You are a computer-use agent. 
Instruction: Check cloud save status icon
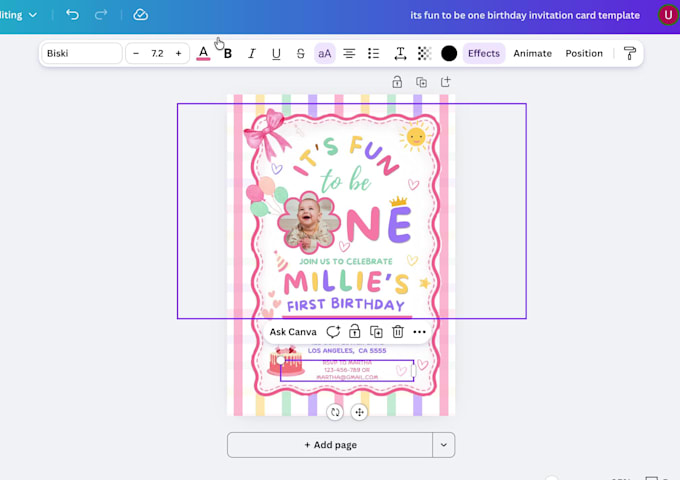140,15
